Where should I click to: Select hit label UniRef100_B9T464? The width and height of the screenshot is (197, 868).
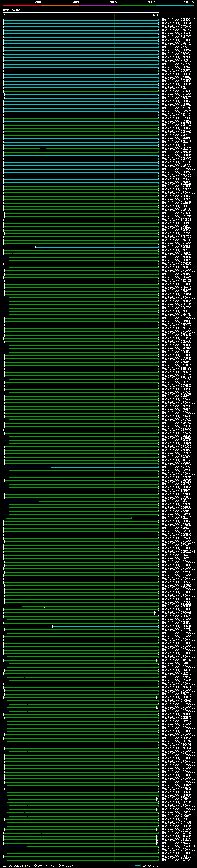[177, 64]
